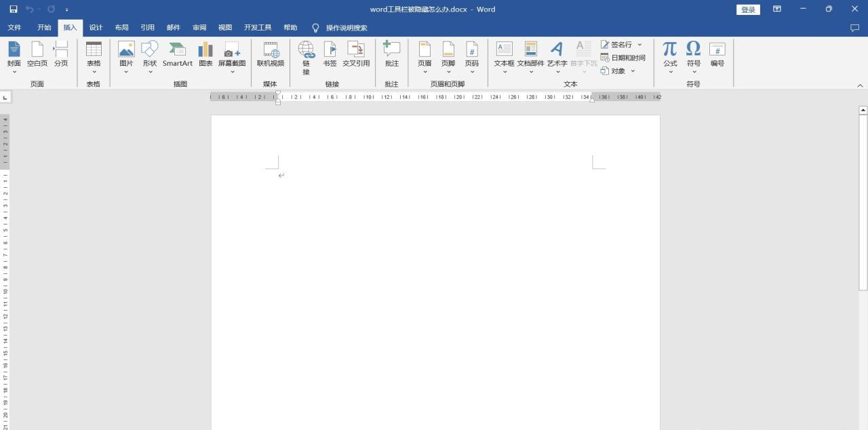The image size is (868, 430).
Task: Insert an online video via 联机视频
Action: (270, 54)
